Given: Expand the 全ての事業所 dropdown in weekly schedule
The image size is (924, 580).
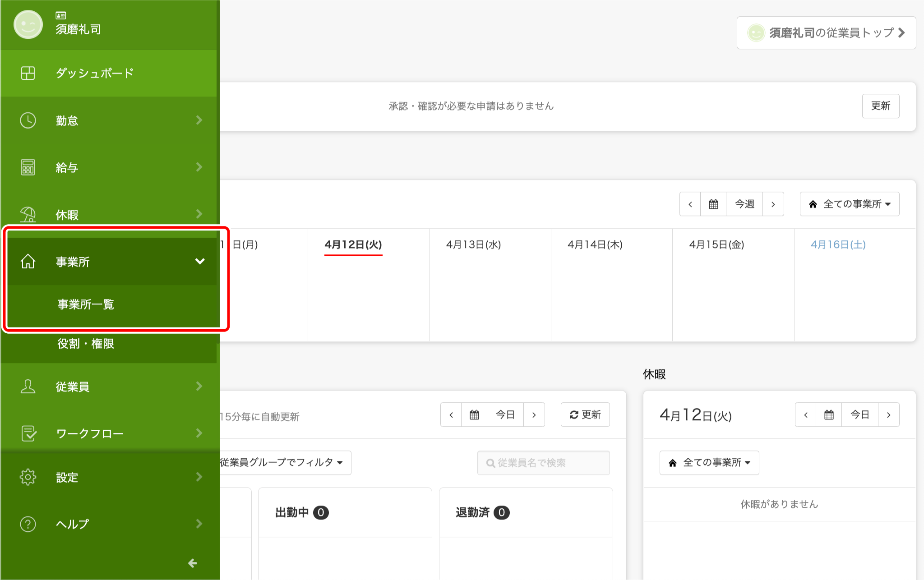Looking at the screenshot, I should [x=849, y=204].
